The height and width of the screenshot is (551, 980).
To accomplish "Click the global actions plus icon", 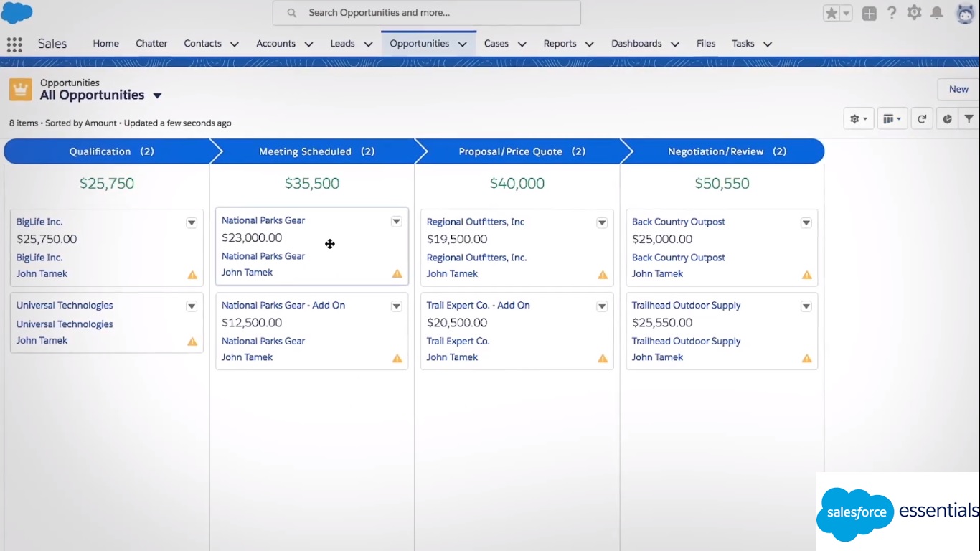I will pos(870,13).
